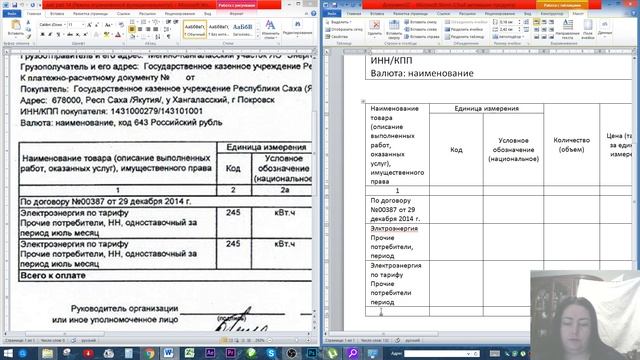Open line spacing dropdown in left window

pyautogui.click(x=167, y=29)
